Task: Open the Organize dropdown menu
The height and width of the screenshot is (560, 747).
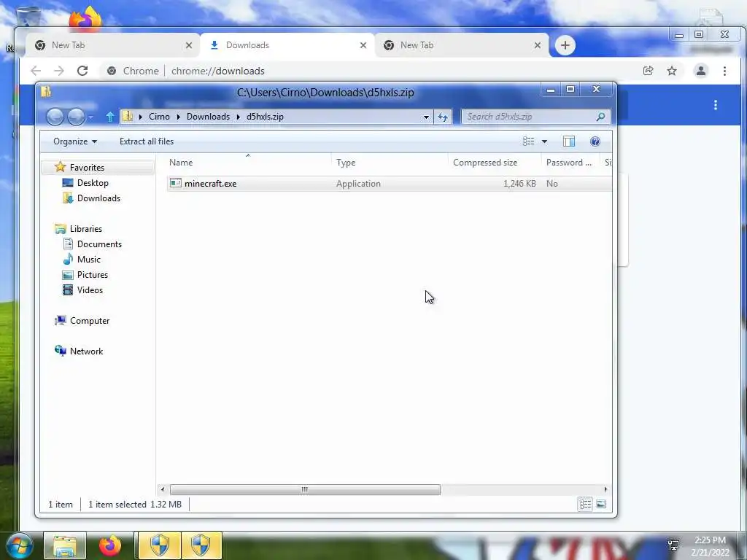Action: point(75,141)
